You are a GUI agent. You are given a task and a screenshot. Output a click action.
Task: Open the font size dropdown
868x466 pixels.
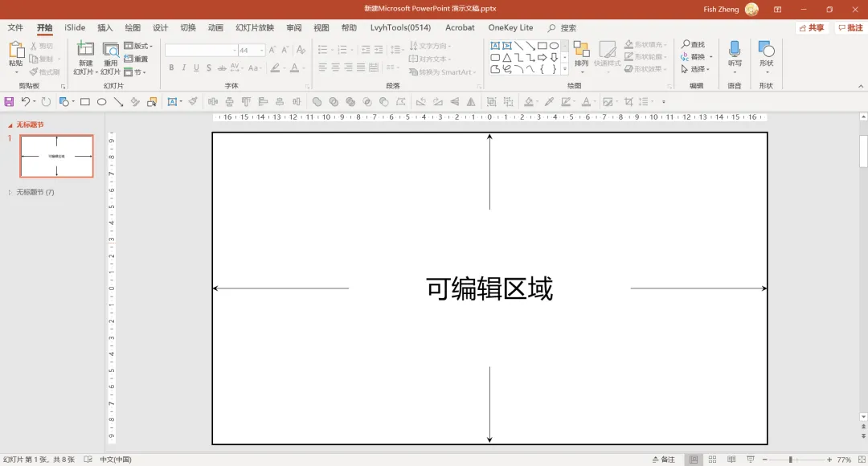(262, 51)
